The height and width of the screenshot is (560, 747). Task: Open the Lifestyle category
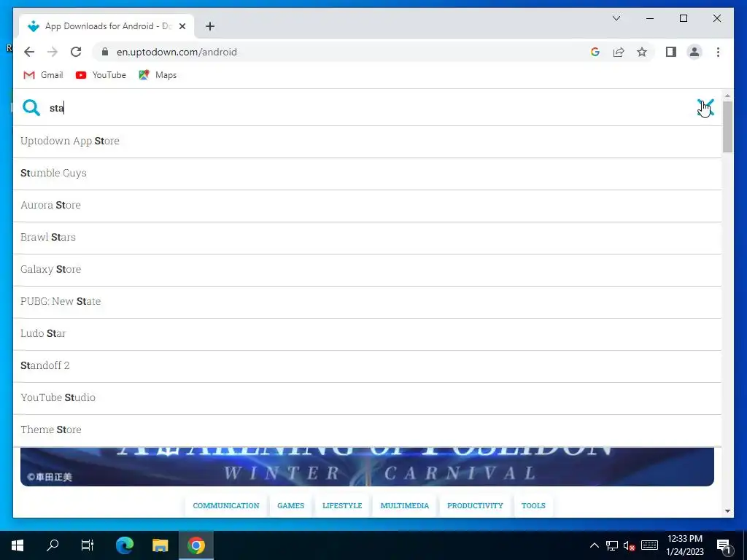[342, 506]
